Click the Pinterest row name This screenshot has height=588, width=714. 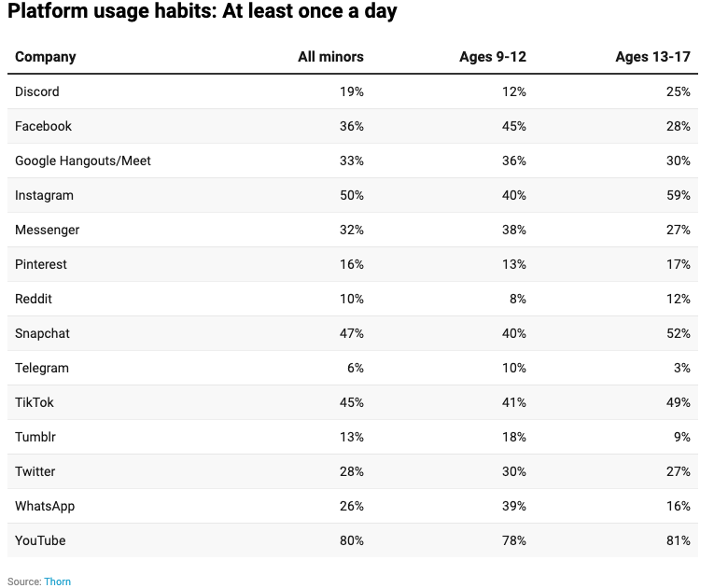pos(41,264)
